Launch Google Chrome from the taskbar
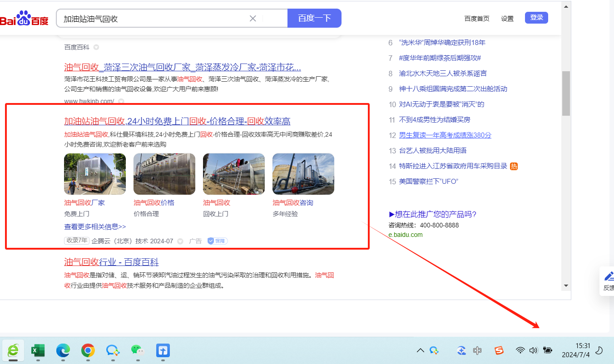This screenshot has width=614, height=364. [88, 350]
